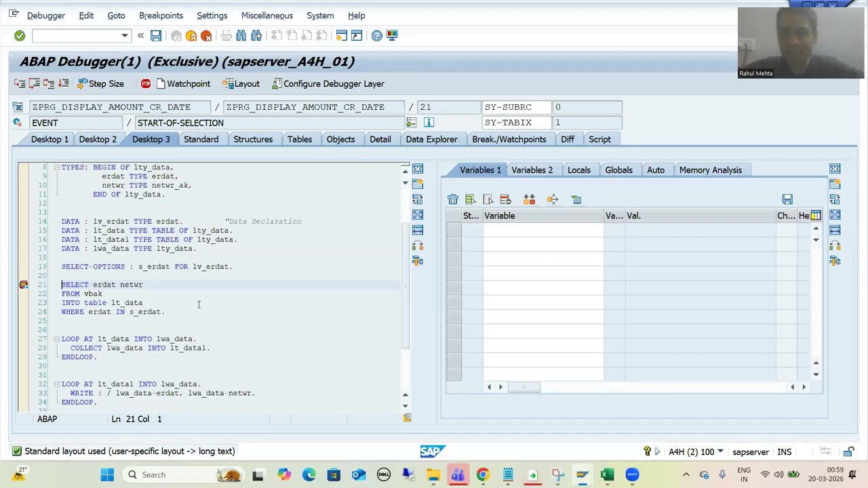
Task: Select the Variables 2 tab
Action: (532, 170)
